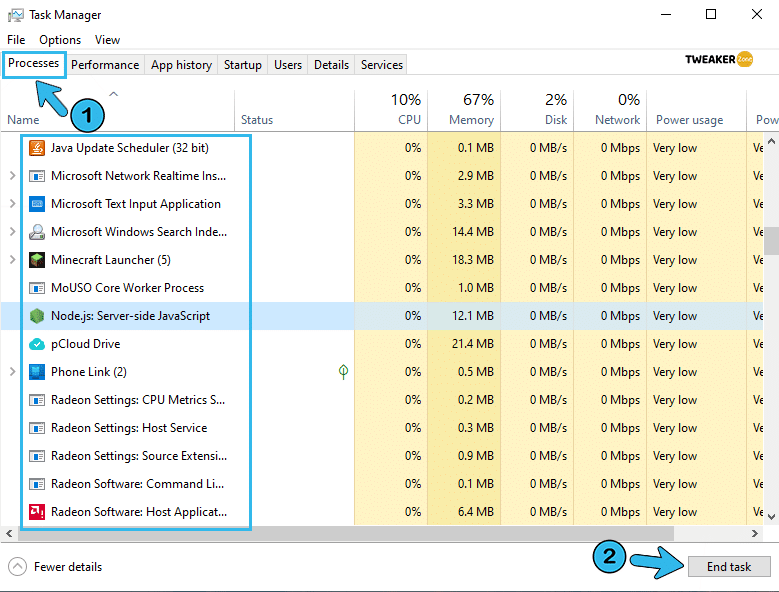Image resolution: width=779 pixels, height=592 pixels.
Task: Select the Processes tab
Action: tap(34, 64)
